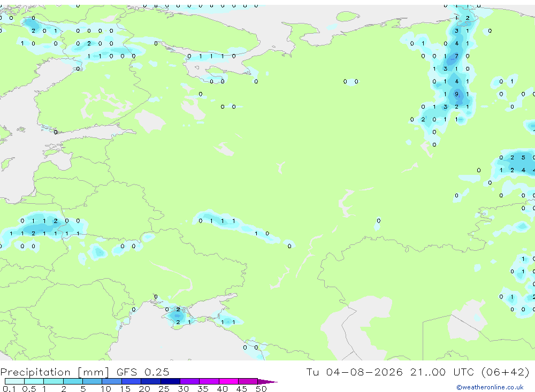Select the legend swatch between 10 and 15

point(112,381)
